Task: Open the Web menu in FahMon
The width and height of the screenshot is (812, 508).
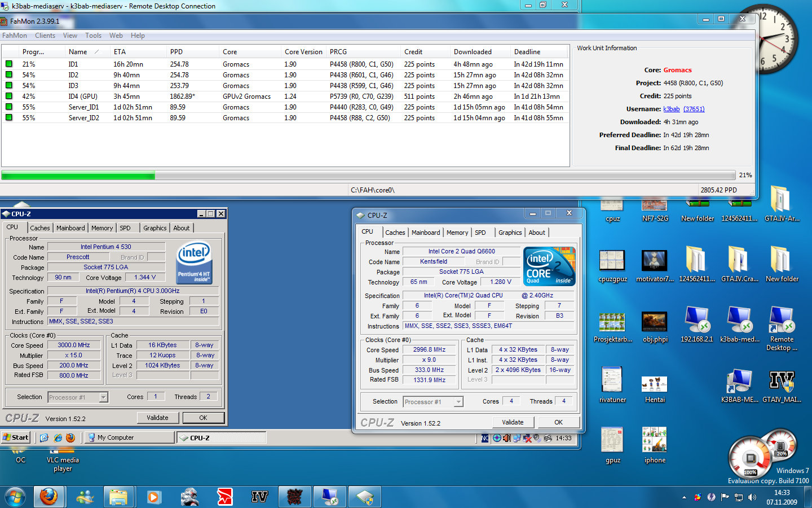Action: 116,36
